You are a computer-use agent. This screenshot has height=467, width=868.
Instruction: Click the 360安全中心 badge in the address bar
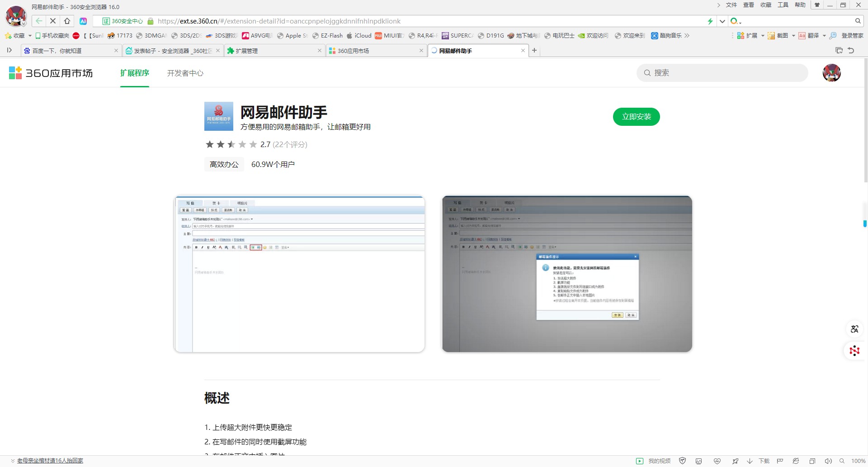121,21
